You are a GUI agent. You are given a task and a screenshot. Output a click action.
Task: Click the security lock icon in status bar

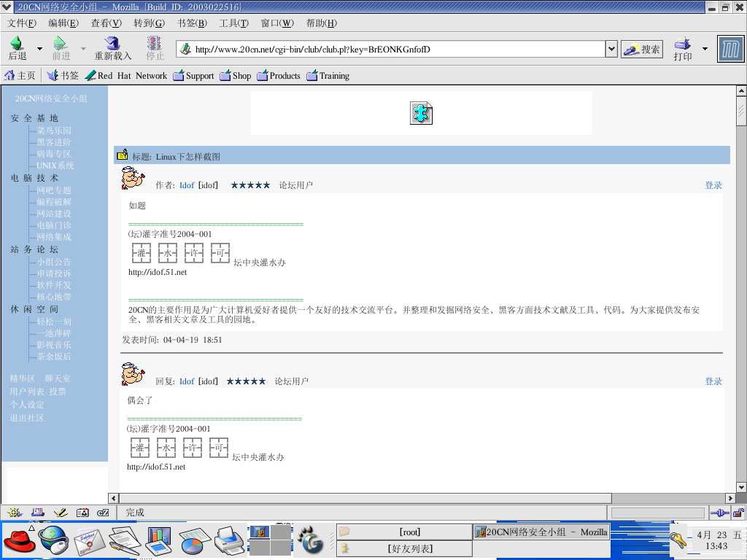pos(738,513)
